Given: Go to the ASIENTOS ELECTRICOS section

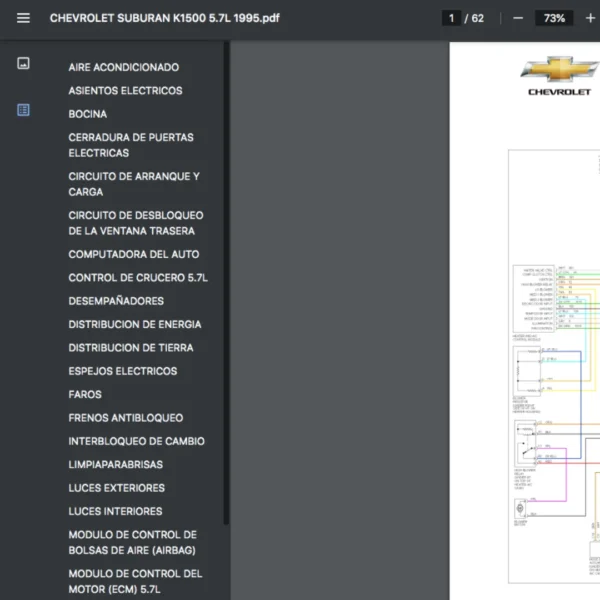Looking at the screenshot, I should pyautogui.click(x=125, y=91).
